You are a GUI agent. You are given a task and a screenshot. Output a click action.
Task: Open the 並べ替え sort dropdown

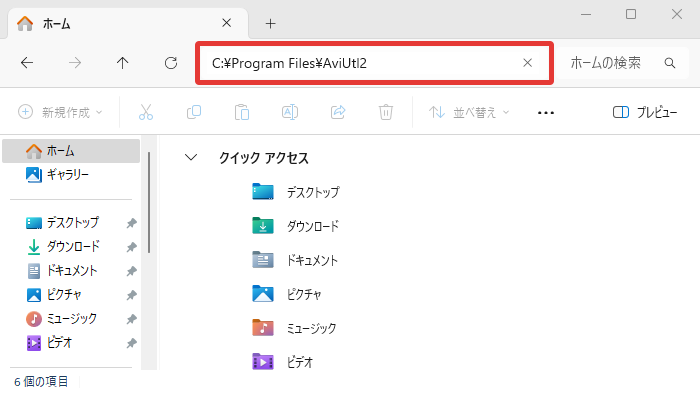point(469,112)
